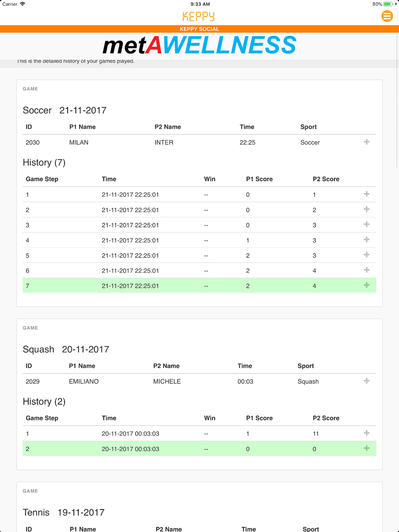This screenshot has width=399, height=532.
Task: Click the battery status icon
Action: 388,4
